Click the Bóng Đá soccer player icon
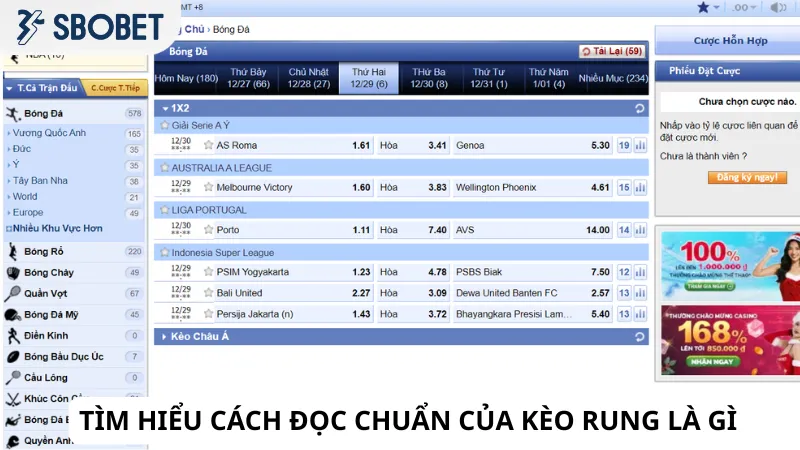 [13, 114]
